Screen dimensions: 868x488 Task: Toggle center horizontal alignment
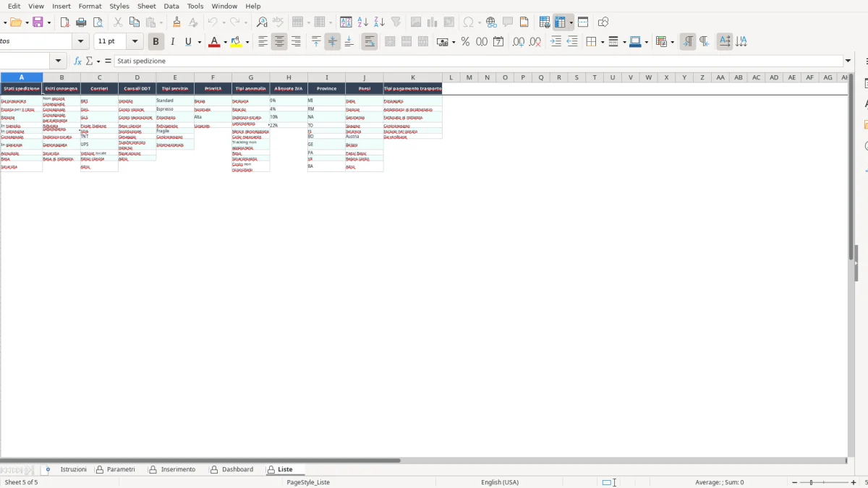tap(279, 42)
